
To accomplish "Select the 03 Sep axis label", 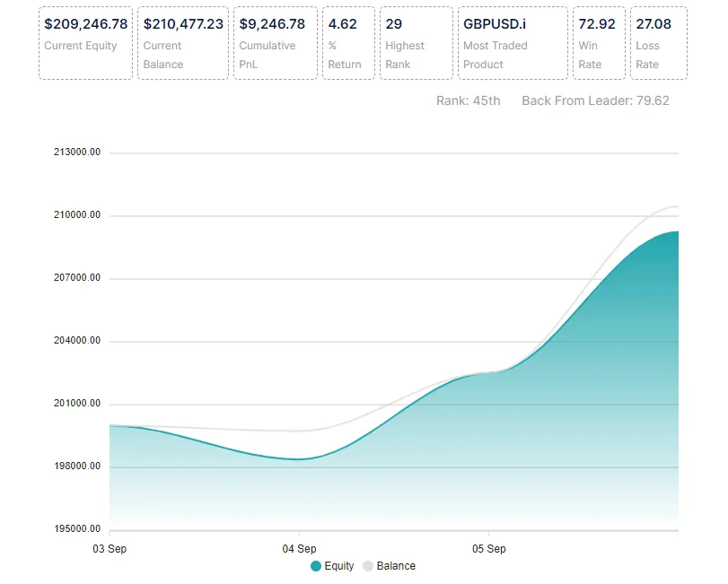I will 110,548.
